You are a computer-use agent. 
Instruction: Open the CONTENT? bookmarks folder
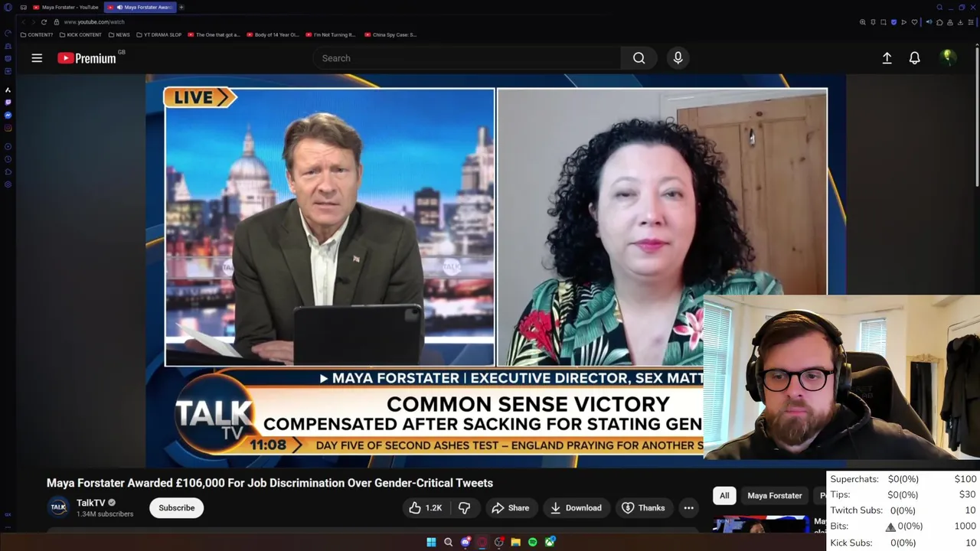37,34
